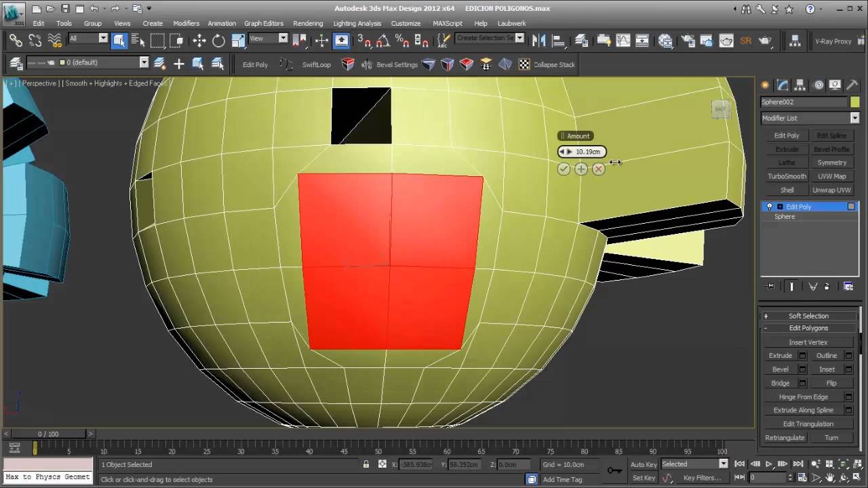Open the Utilities panel hammer icon
The height and width of the screenshot is (488, 868).
(x=852, y=85)
